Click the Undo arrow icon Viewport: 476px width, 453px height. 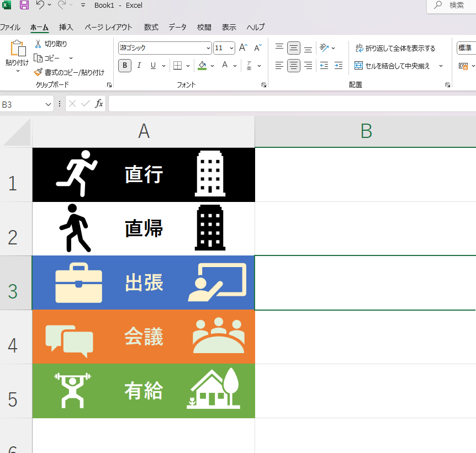pyautogui.click(x=40, y=6)
